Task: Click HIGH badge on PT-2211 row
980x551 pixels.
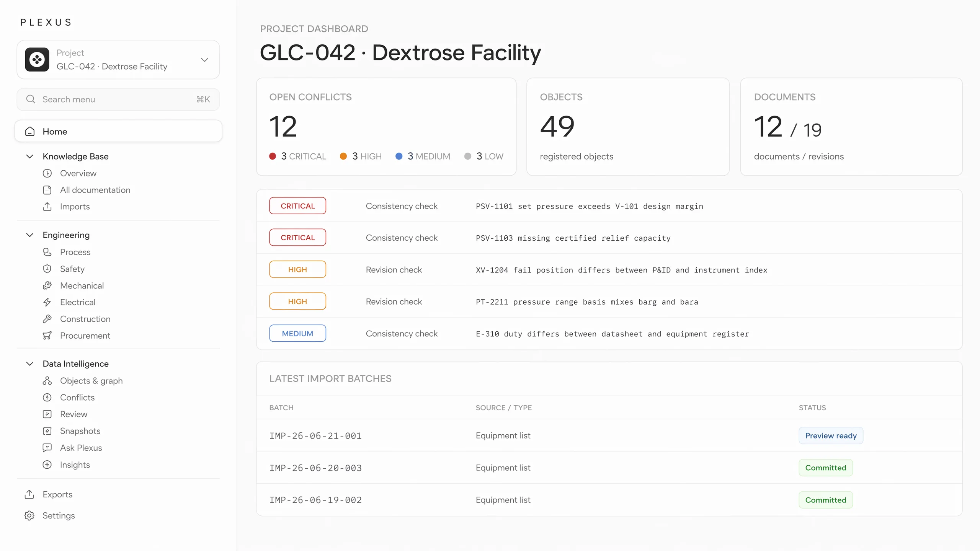Action: click(x=297, y=302)
